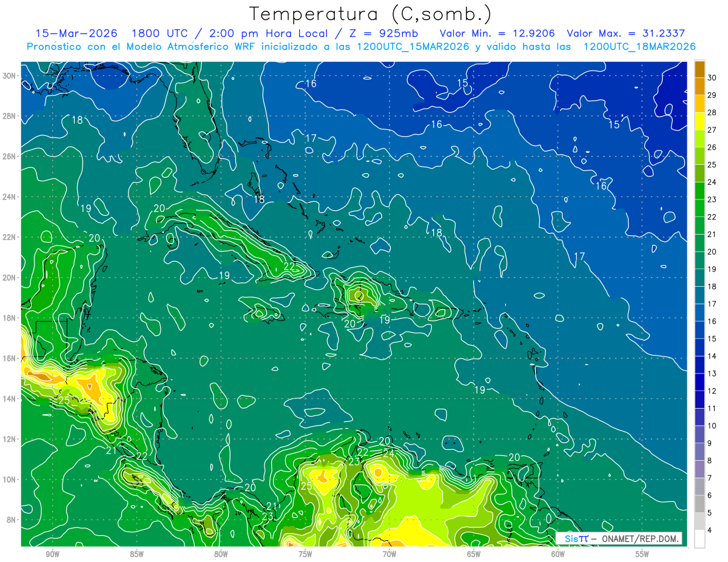Click contour label '17' east of Florida
Screen dimensions: 728x562
click(311, 138)
